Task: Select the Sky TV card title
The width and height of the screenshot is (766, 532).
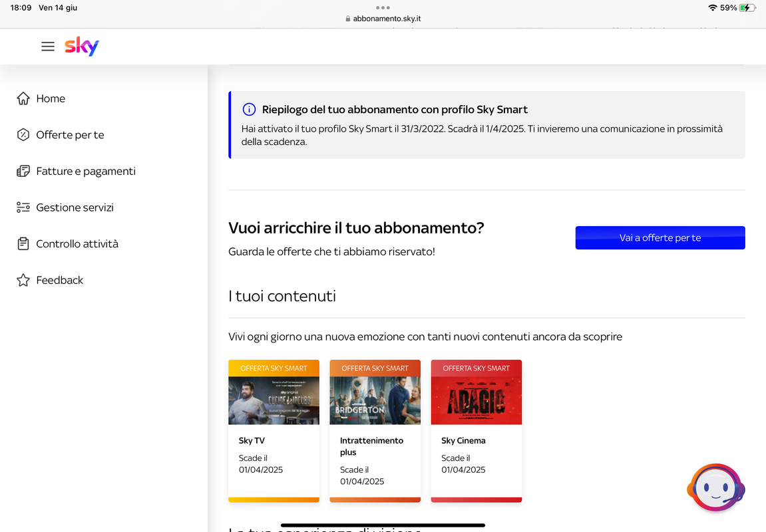Action: tap(252, 441)
